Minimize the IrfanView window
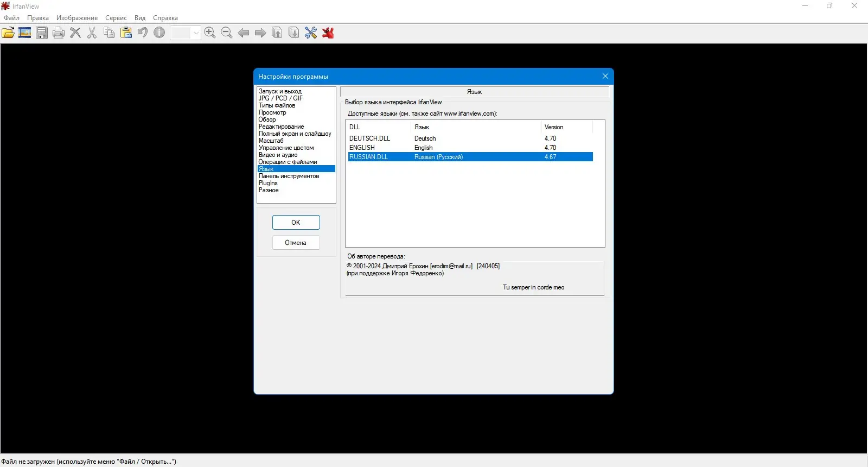The image size is (868, 467). (x=805, y=6)
